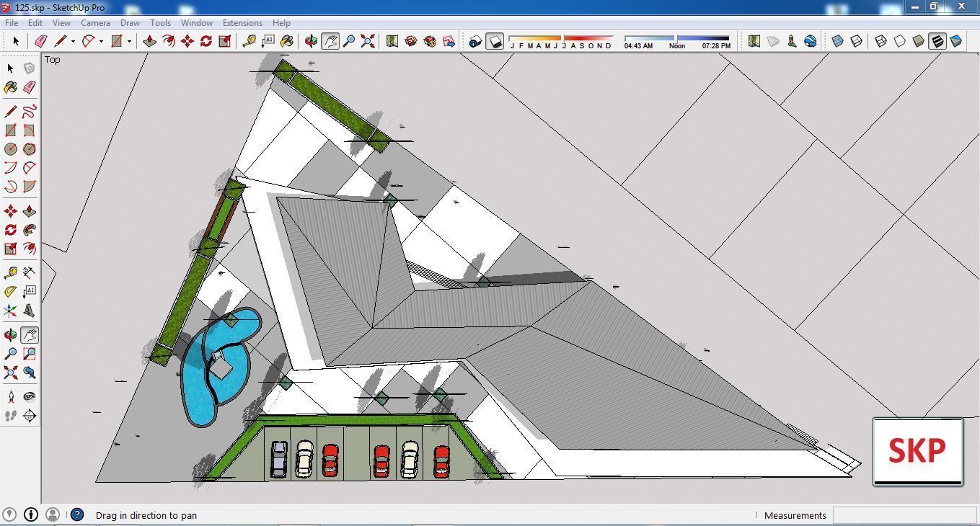980x526 pixels.
Task: Click Preview Model in Google Earth icon
Action: 811,41
